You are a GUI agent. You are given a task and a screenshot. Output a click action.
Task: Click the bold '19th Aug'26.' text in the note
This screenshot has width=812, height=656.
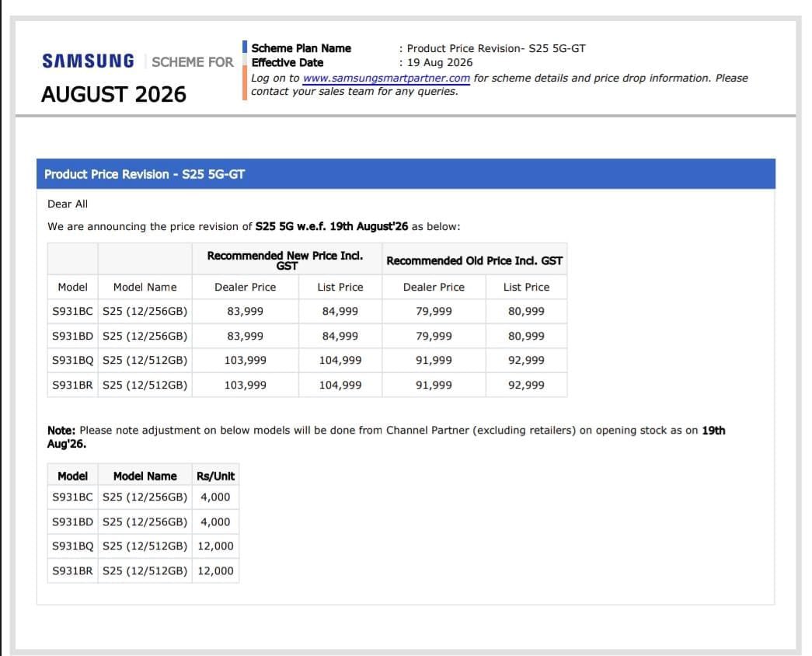[386, 438]
